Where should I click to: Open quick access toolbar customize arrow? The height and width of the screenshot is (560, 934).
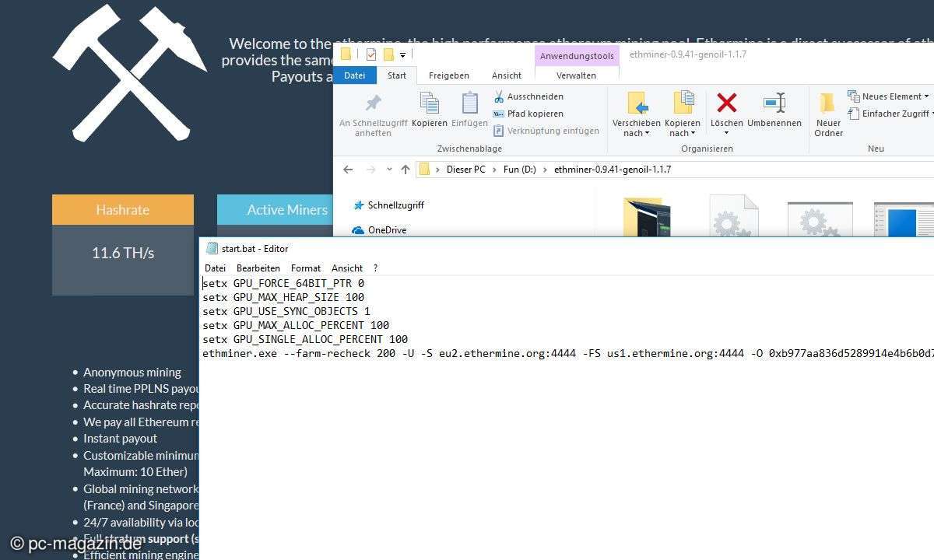click(402, 55)
